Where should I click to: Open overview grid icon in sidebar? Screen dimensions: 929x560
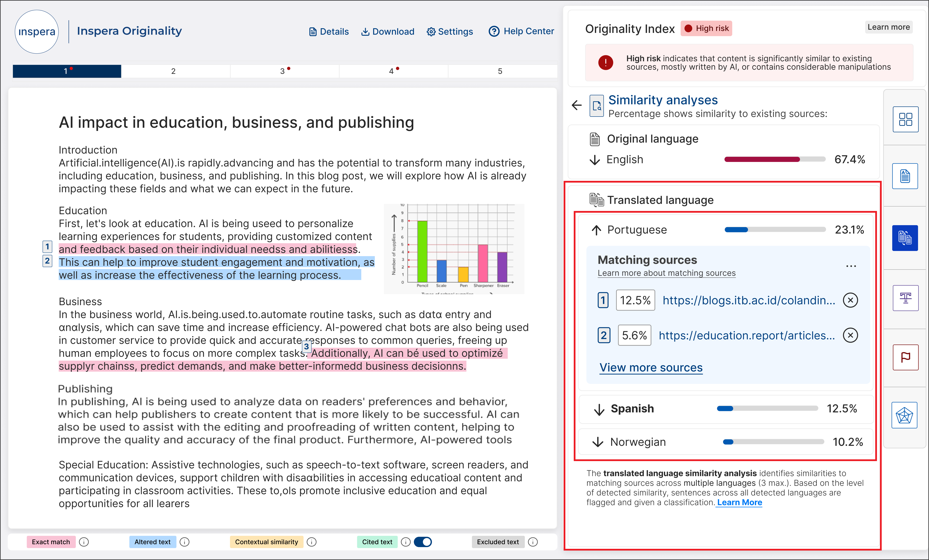pos(905,120)
